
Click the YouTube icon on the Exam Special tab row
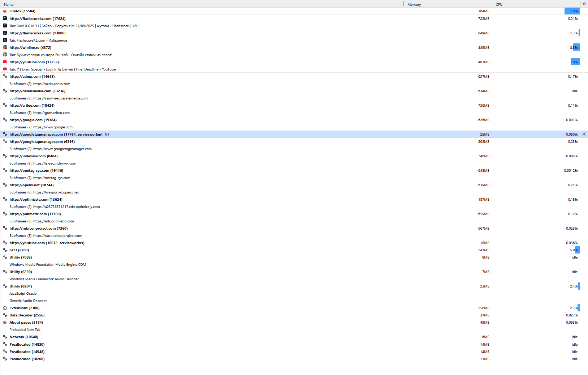click(5, 69)
